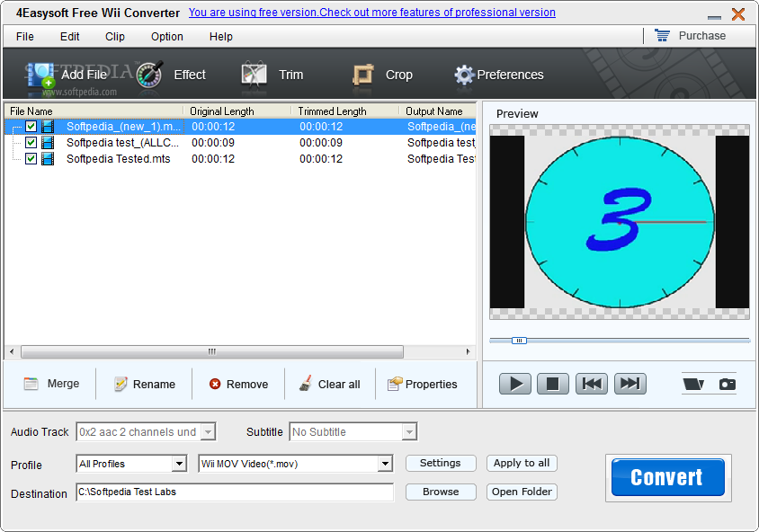
Task: Click the Browse button
Action: point(441,492)
